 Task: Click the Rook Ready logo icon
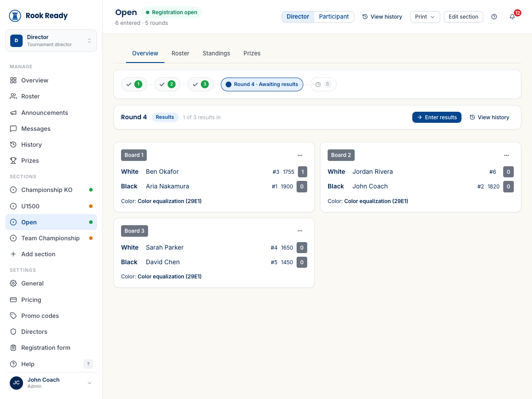[15, 16]
